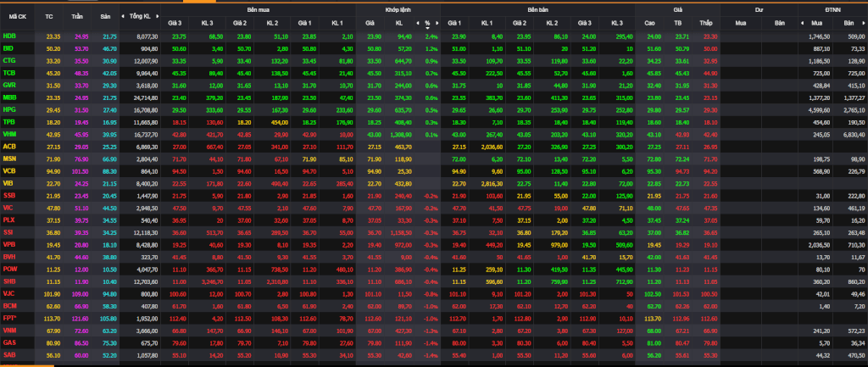Select the MSN ticker

(9, 158)
